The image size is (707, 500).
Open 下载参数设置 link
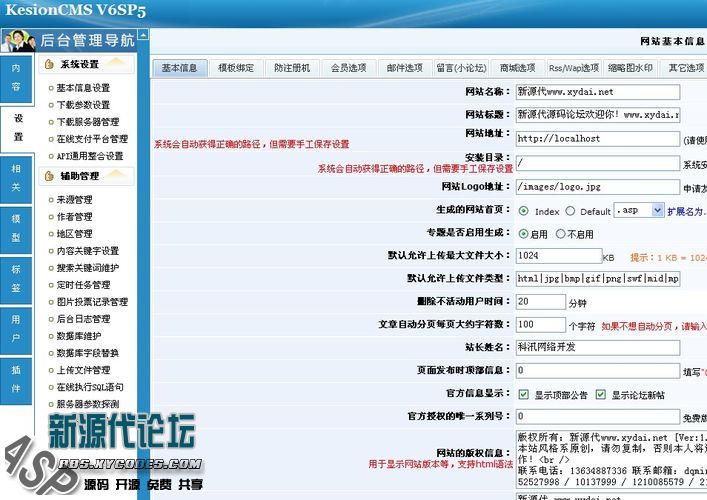(x=83, y=105)
